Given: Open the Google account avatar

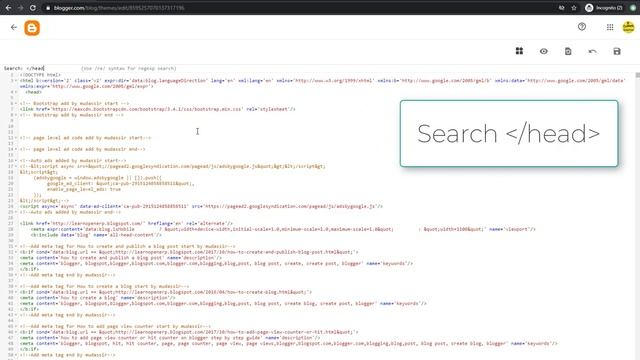Looking at the screenshot, I should pos(628,27).
